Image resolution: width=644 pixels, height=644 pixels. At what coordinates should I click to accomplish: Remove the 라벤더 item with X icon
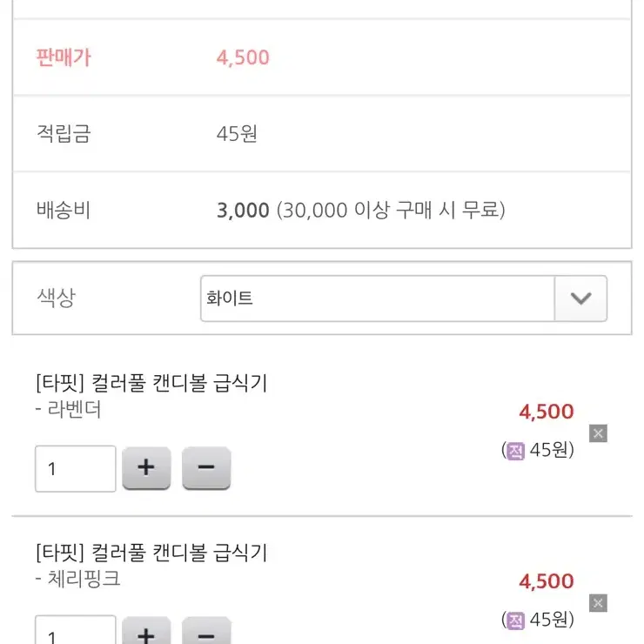coord(598,433)
